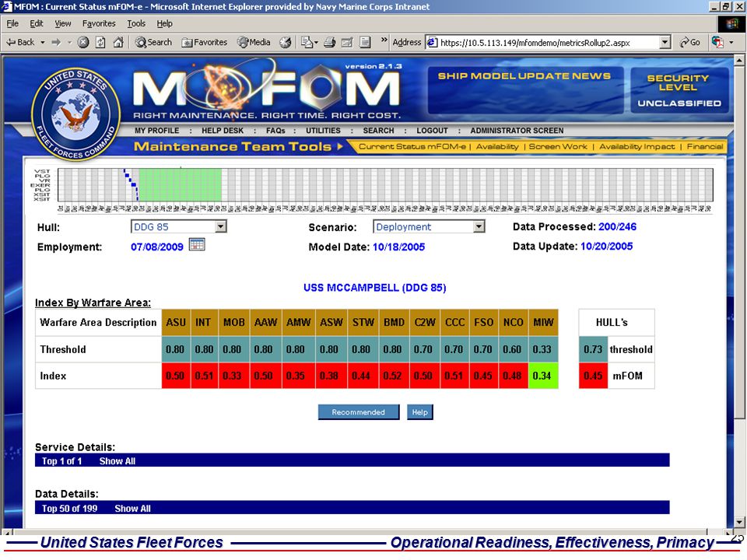Viewport: 747px width, 560px height.
Task: Click the History icon in toolbar
Action: click(286, 42)
